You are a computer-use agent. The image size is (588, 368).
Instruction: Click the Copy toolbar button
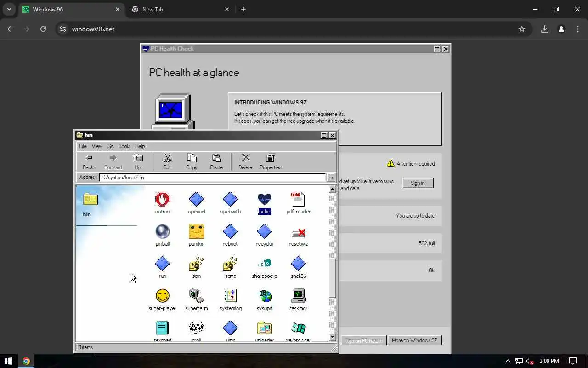(x=192, y=162)
